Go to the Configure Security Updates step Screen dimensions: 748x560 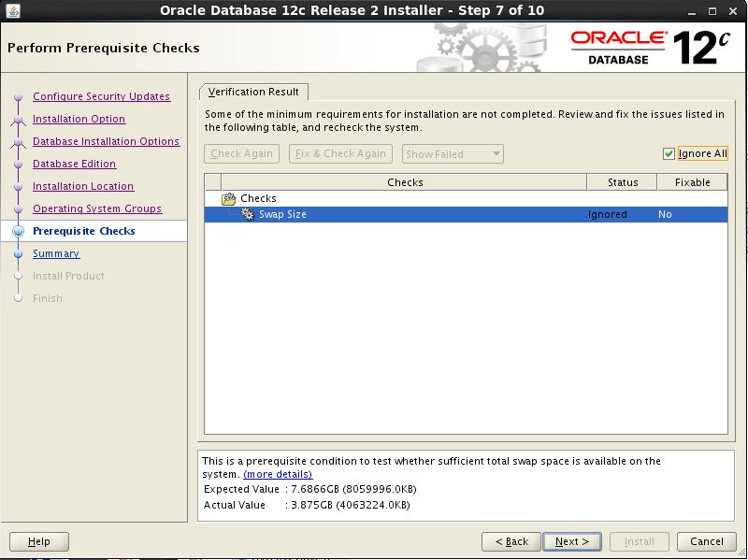pyautogui.click(x=101, y=96)
